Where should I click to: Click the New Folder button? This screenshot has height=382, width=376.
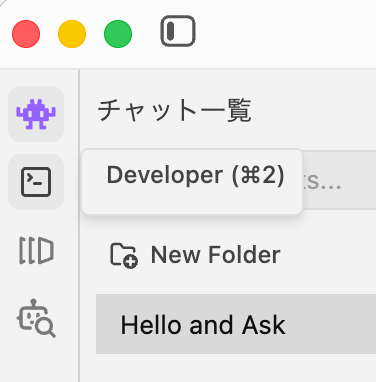195,255
